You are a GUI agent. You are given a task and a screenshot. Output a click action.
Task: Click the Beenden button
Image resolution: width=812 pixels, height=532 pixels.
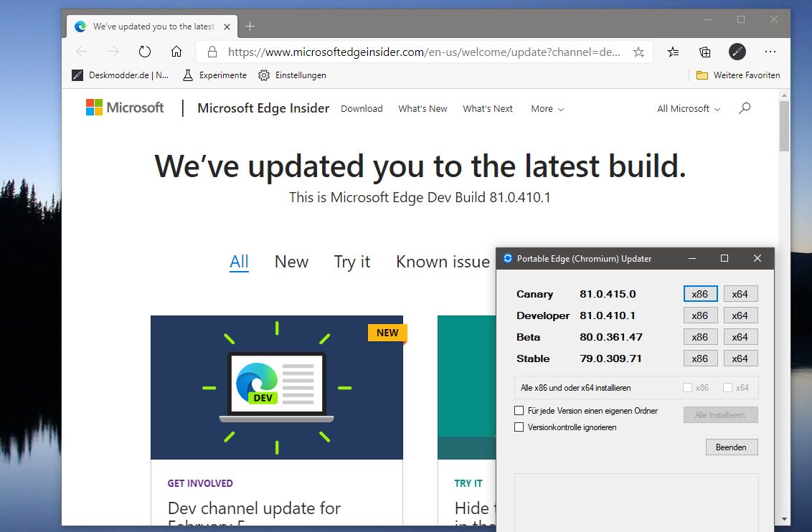point(731,447)
